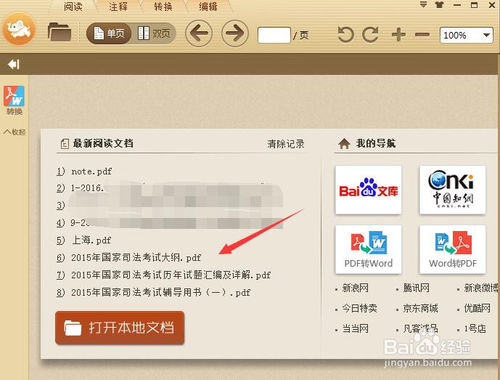Zoom in with the plus icon
The height and width of the screenshot is (380, 500).
(x=398, y=34)
